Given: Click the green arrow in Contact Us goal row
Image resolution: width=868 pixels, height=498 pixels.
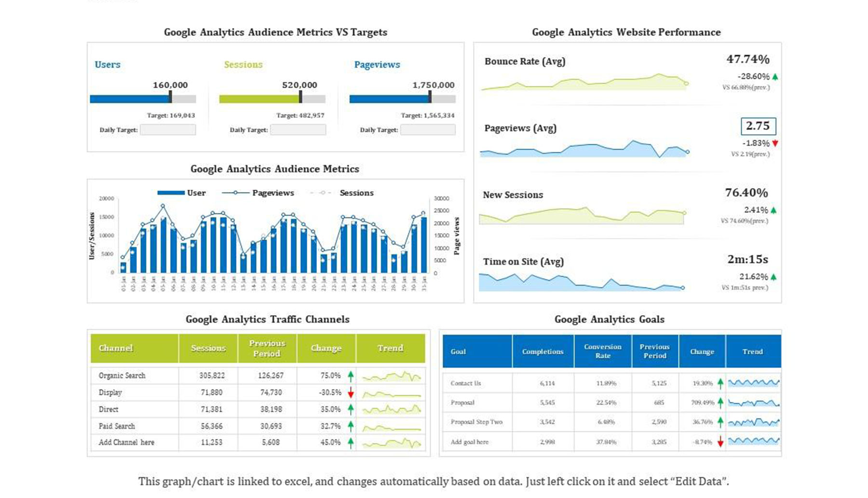Looking at the screenshot, I should [720, 383].
